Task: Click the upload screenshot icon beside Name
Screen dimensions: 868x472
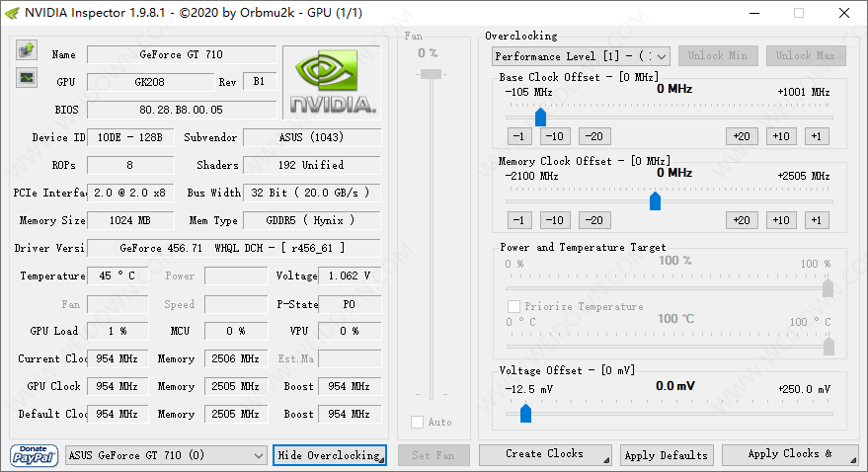Action: click(x=26, y=50)
